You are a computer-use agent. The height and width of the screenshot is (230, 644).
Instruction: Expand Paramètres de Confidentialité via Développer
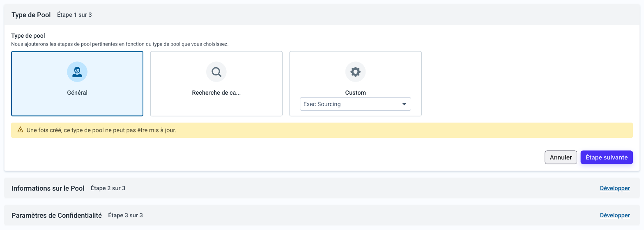pos(615,215)
